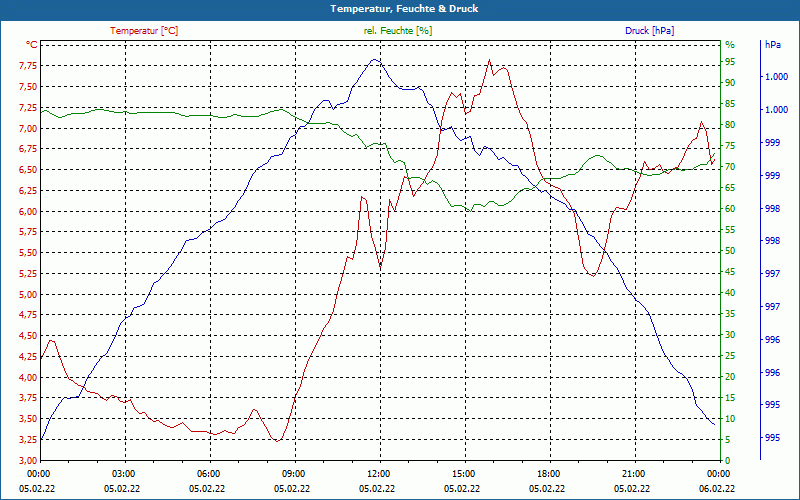This screenshot has width=800, height=500.
Task: Click humidity axis value '75'
Action: pos(730,145)
